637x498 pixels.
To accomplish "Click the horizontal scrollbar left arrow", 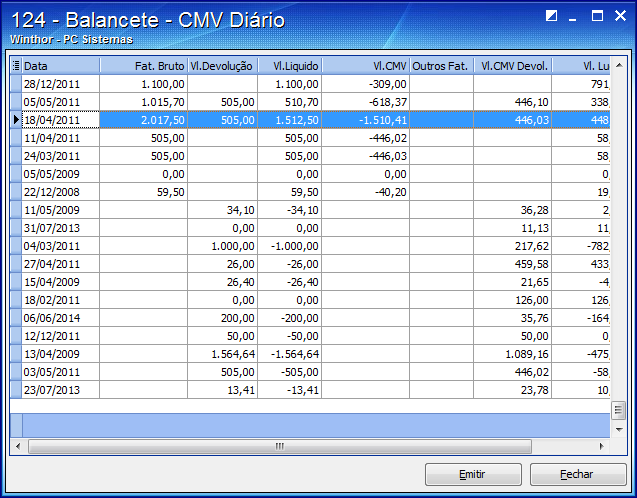I will click(18, 446).
